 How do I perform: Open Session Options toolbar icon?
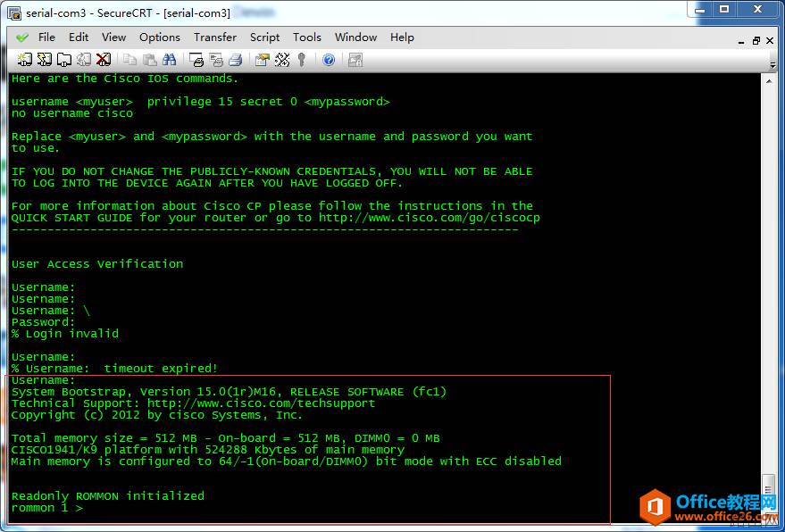[x=263, y=60]
